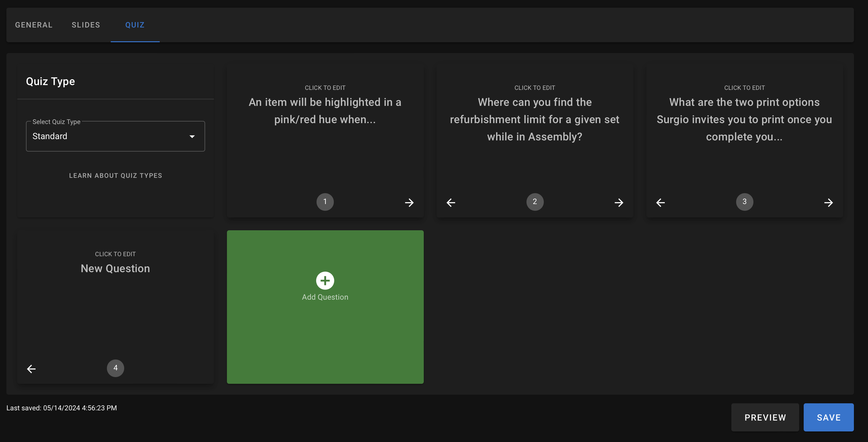Image resolution: width=868 pixels, height=442 pixels.
Task: Click the number 1 badge
Action: tap(325, 201)
